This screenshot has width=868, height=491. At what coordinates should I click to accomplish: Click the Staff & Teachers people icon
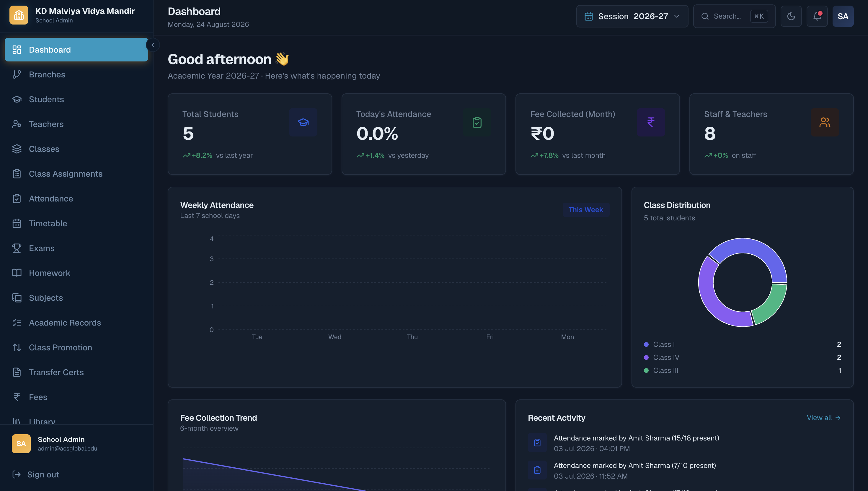[x=825, y=122]
